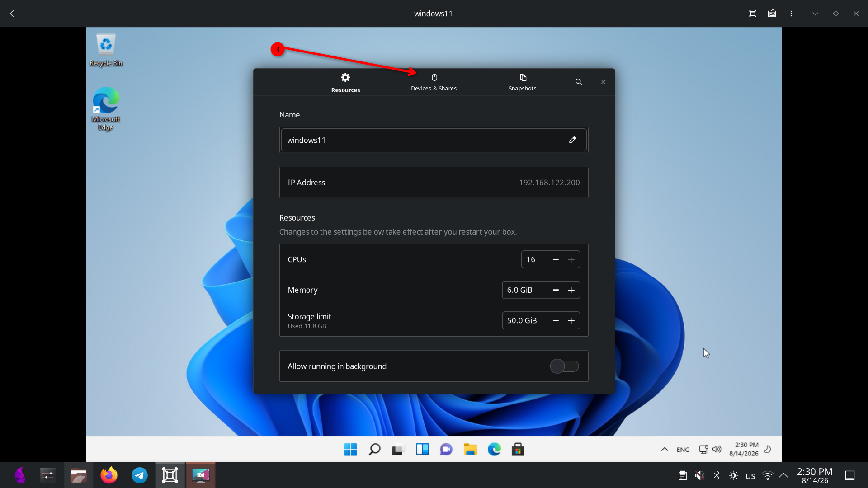Search box preferences with magnifier icon
This screenshot has width=868, height=488.
(x=579, y=82)
